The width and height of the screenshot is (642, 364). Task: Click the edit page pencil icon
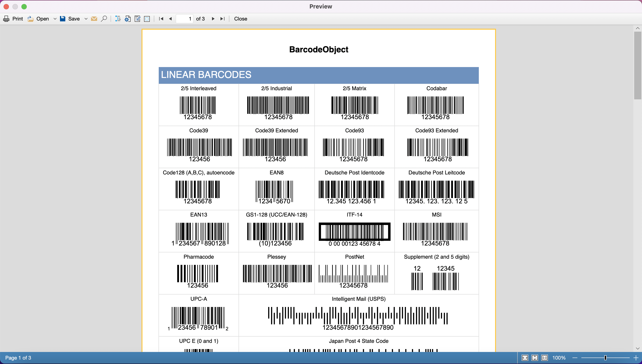click(137, 19)
